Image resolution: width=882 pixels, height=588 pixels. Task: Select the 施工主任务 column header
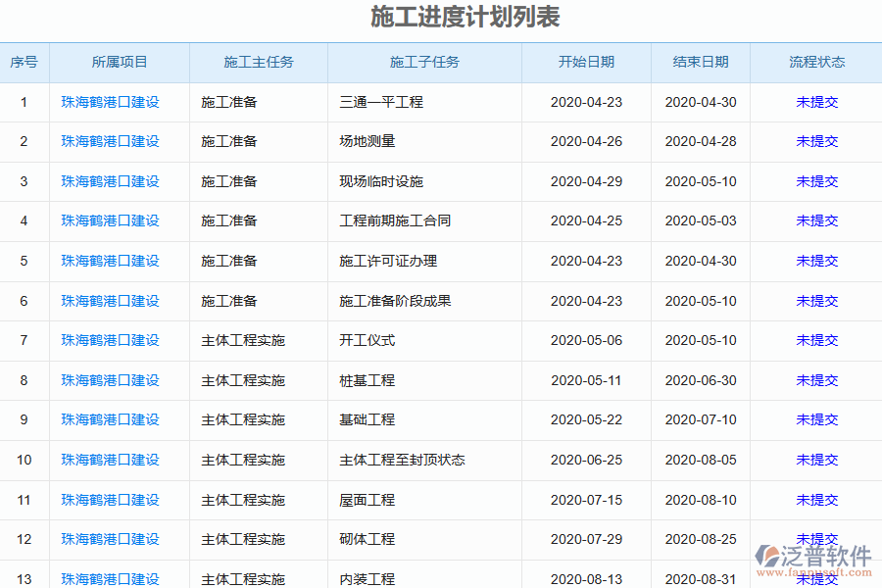pyautogui.click(x=258, y=62)
